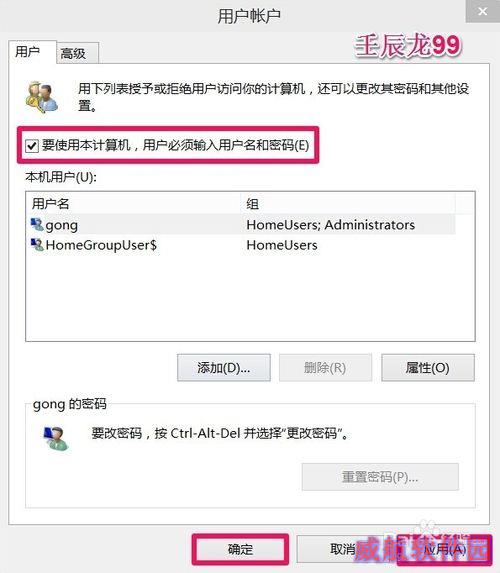Select the 用户 tab
The width and height of the screenshot is (500, 573).
click(x=33, y=52)
